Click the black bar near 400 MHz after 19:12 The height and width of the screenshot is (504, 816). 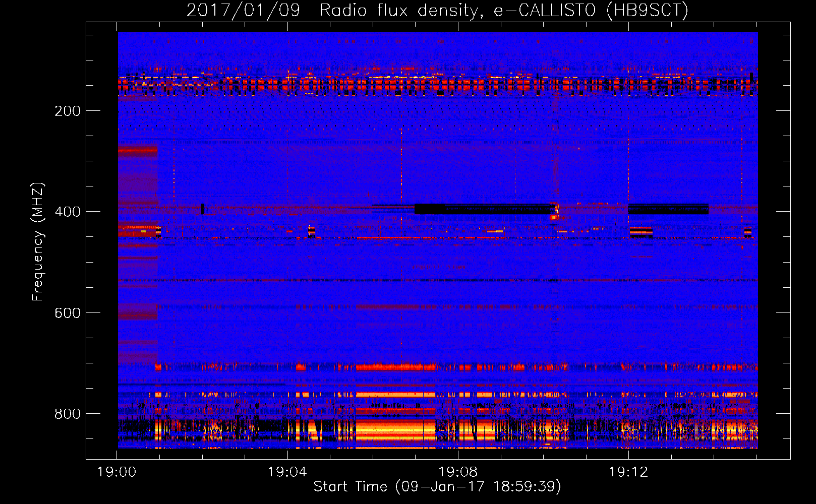click(668, 209)
